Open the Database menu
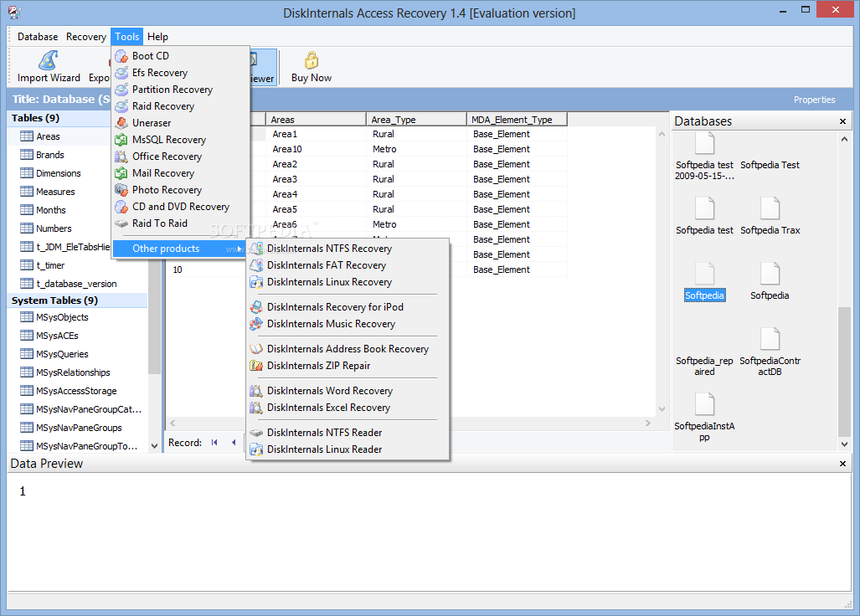Viewport: 860px width, 616px height. [x=38, y=37]
